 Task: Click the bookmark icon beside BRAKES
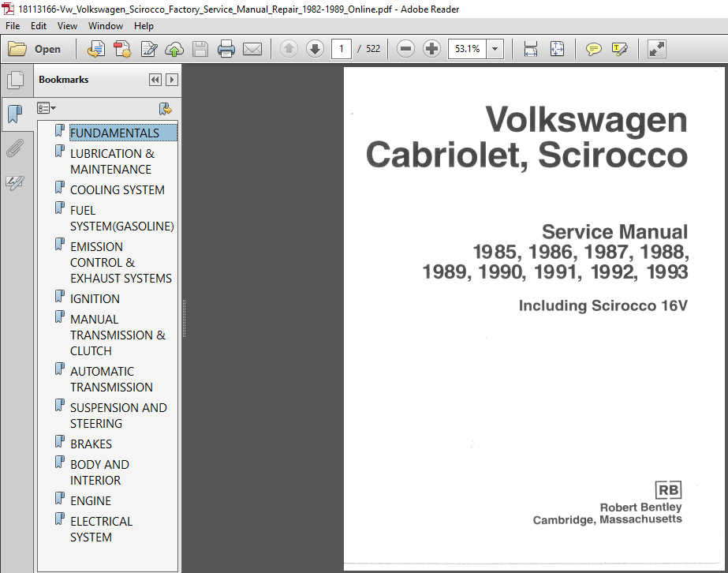(x=59, y=441)
